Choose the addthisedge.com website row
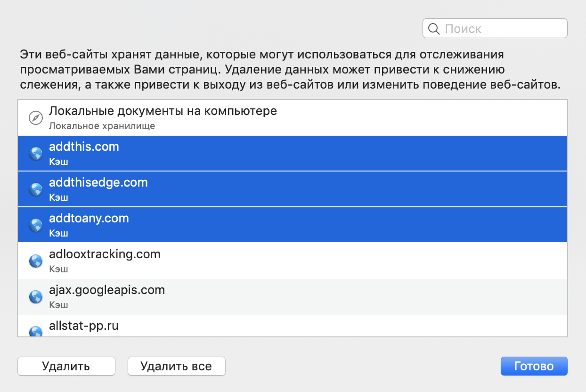 click(x=292, y=189)
